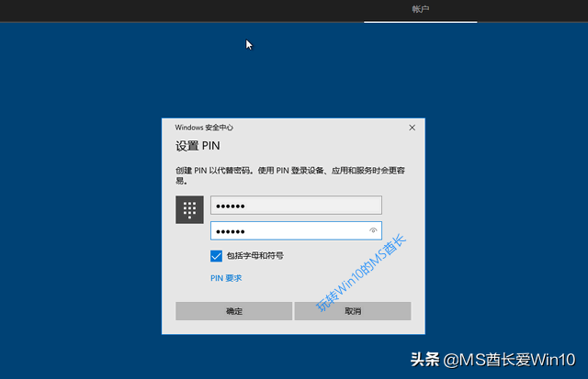
Task: Click the 头条 @MS酋长爱Win10 footer caption
Action: [x=492, y=361]
